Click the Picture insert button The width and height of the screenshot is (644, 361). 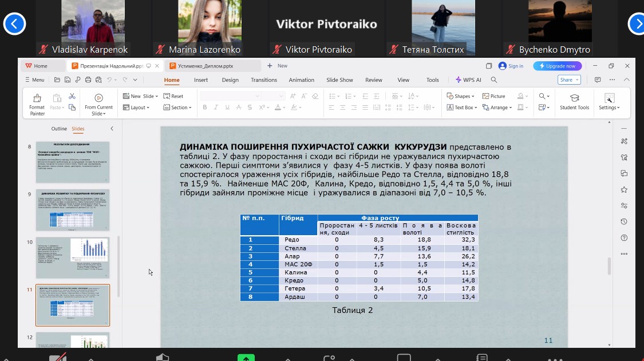coord(493,96)
